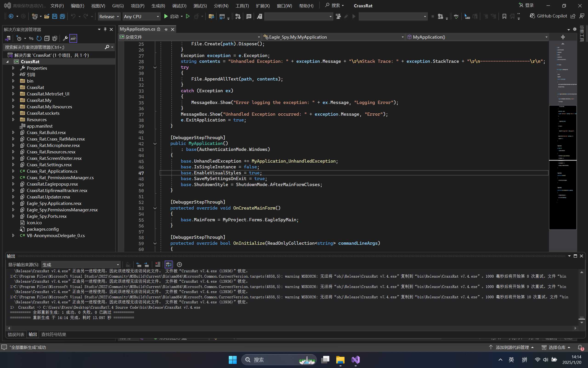The width and height of the screenshot is (588, 368).
Task: Click the Share icon beside GitHub Copilot
Action: click(x=573, y=16)
